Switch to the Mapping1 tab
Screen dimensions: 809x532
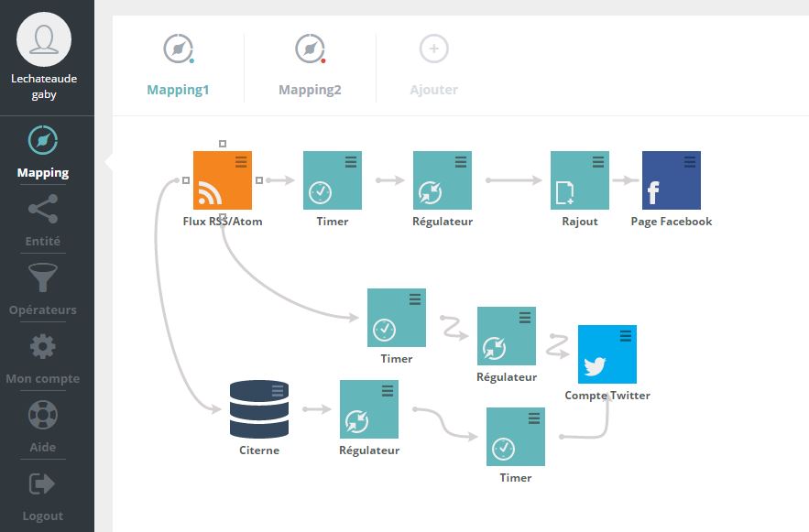[178, 65]
